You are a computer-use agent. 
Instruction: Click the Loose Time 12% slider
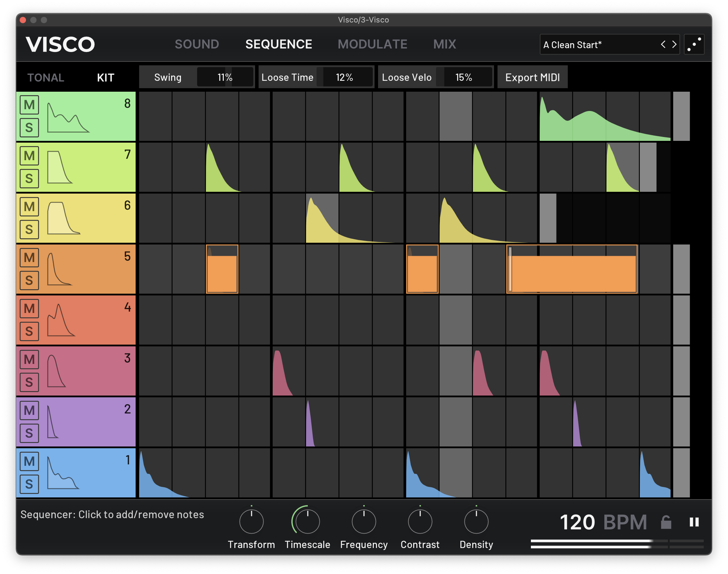coord(344,77)
